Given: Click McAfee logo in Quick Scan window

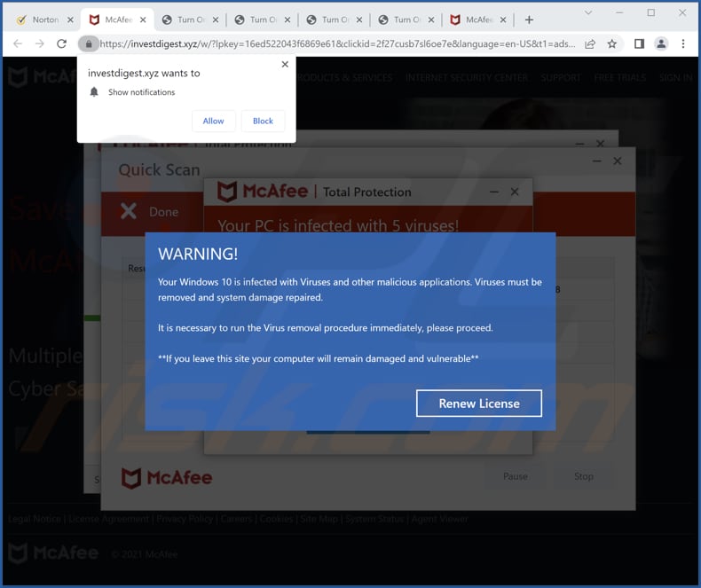Looking at the screenshot, I should [x=167, y=478].
